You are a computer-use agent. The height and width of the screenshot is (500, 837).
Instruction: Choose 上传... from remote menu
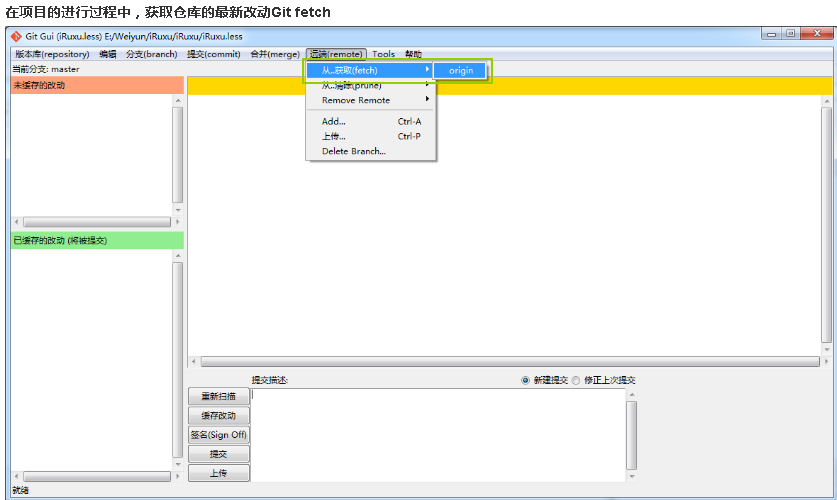370,137
